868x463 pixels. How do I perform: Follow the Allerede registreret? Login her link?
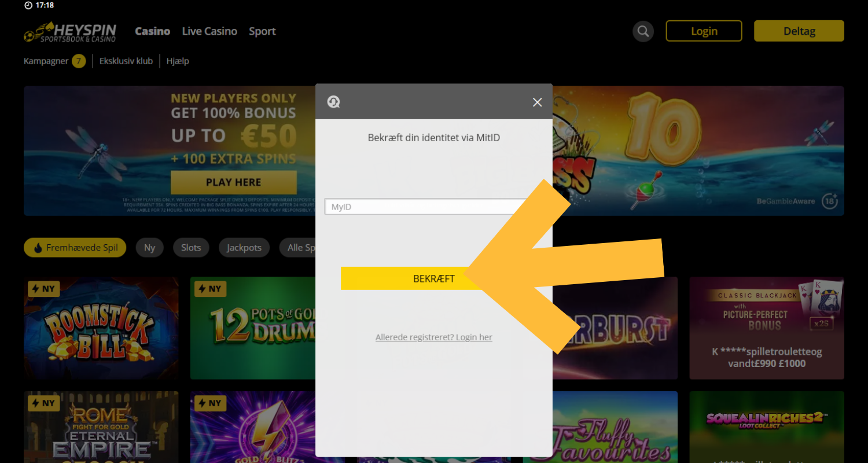(434, 337)
